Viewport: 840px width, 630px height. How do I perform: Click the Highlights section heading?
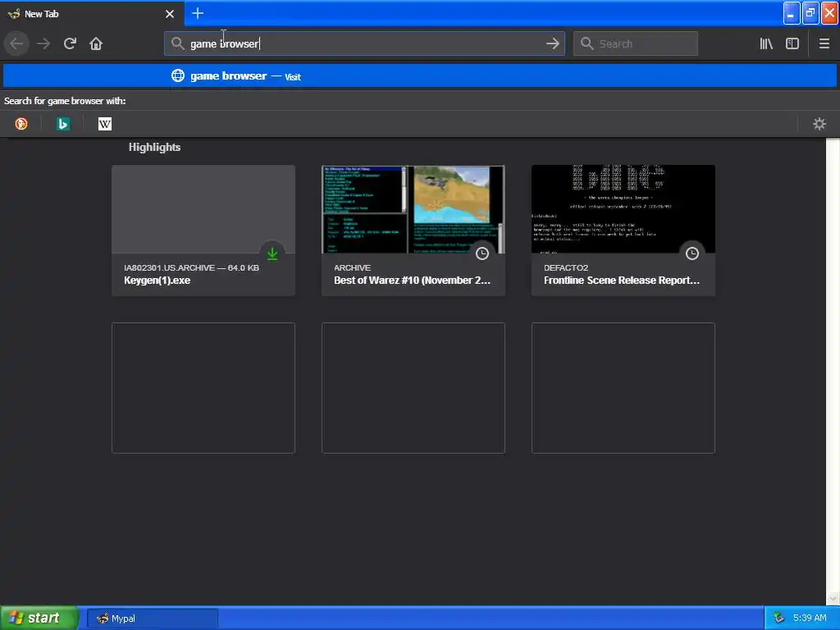point(154,148)
